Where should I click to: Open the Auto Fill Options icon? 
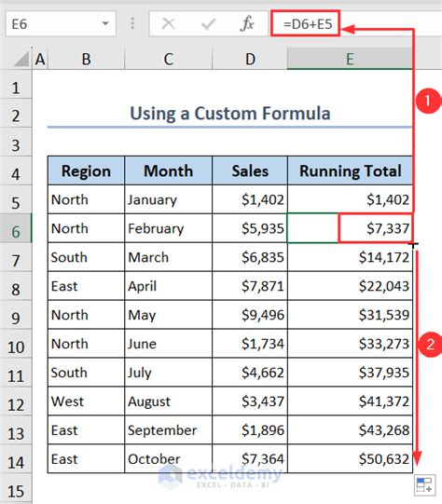(x=424, y=485)
